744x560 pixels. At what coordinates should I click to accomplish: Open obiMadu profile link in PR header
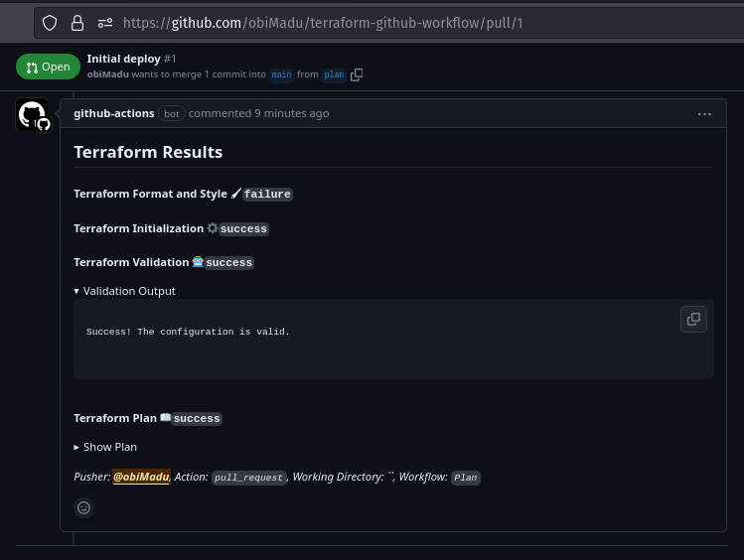(107, 73)
